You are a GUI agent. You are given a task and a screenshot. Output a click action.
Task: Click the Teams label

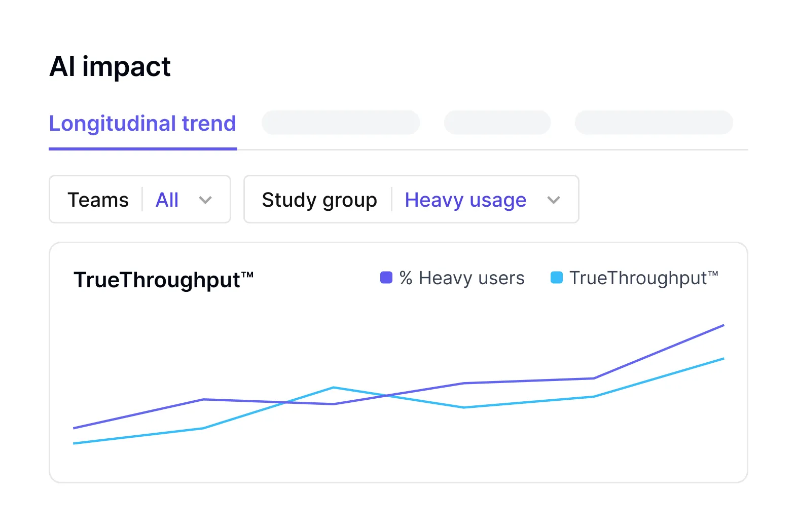click(x=98, y=200)
